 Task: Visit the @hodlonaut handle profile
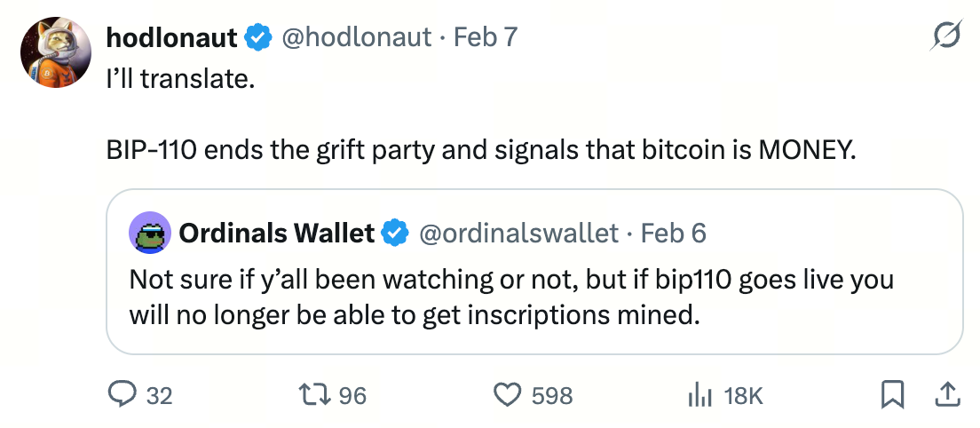(x=356, y=37)
